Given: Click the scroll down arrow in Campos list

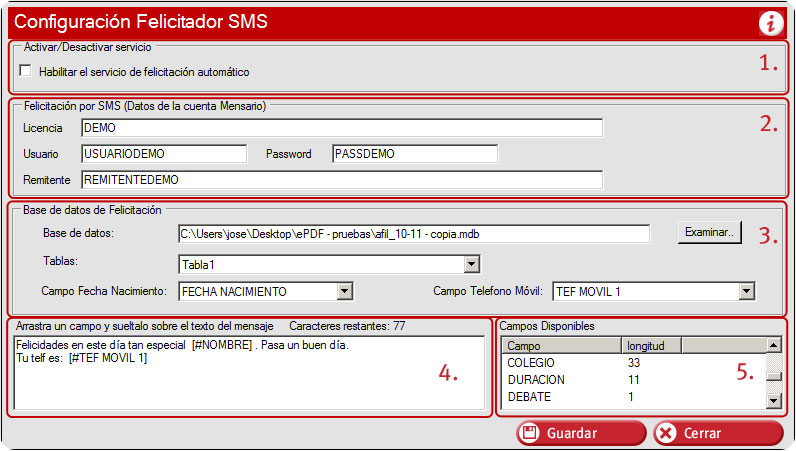Looking at the screenshot, I should [773, 401].
